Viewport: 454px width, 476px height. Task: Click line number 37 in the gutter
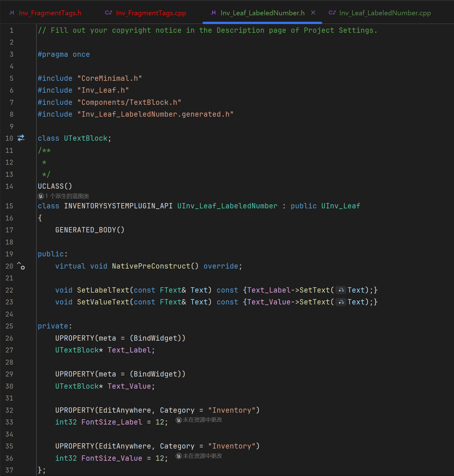tap(9, 470)
